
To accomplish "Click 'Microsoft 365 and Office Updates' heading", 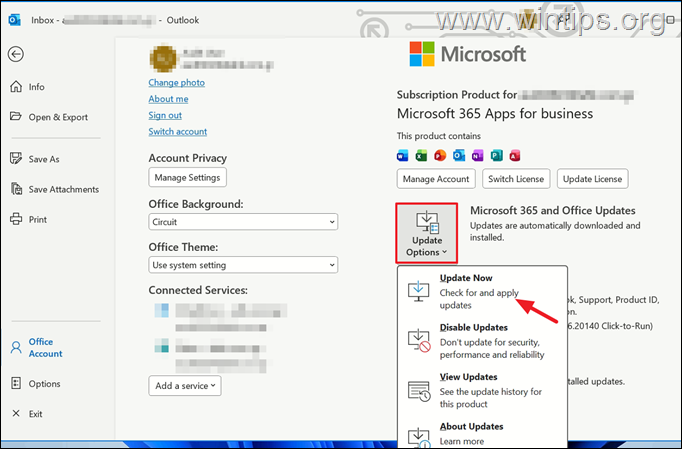I will pyautogui.click(x=553, y=211).
